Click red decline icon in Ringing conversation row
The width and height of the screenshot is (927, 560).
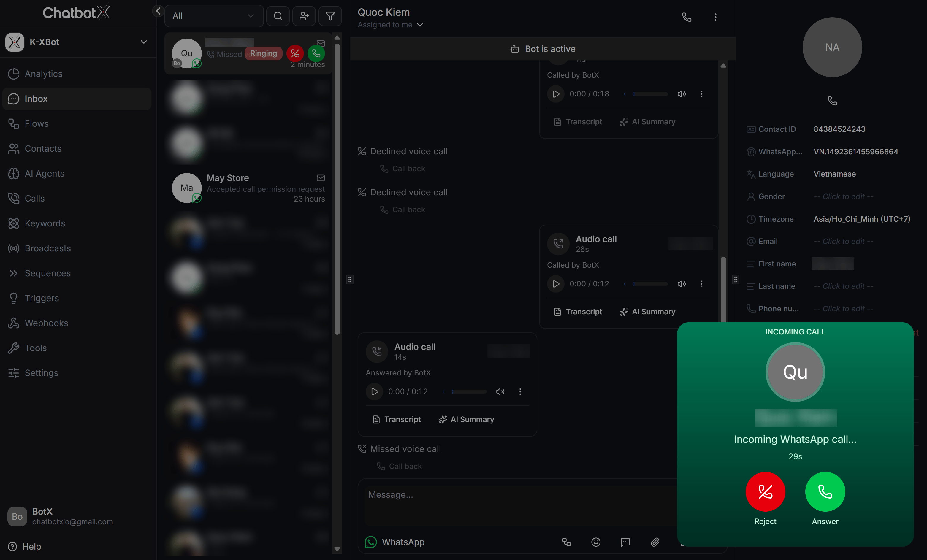tap(295, 53)
